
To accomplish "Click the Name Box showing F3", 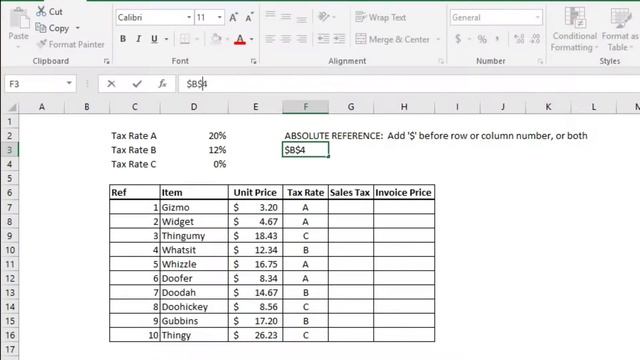I will [35, 84].
